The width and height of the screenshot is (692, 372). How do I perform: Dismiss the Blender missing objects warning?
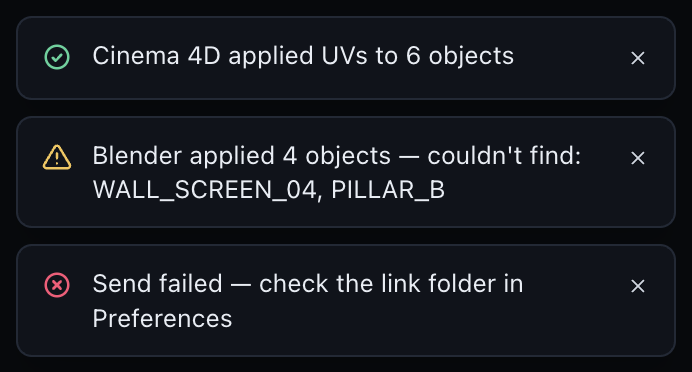pos(638,158)
